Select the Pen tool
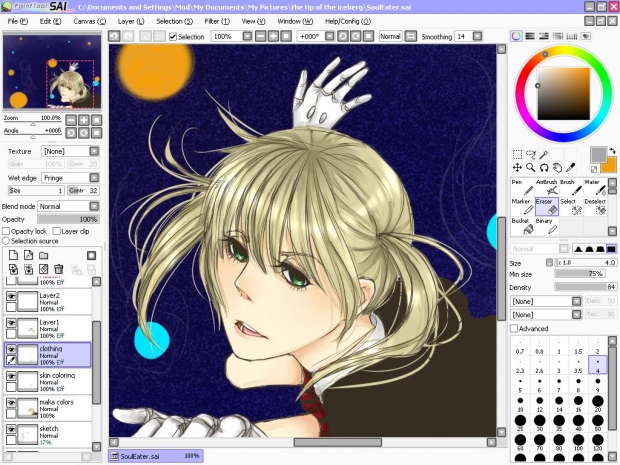Image resolution: width=620 pixels, height=465 pixels. 522,187
